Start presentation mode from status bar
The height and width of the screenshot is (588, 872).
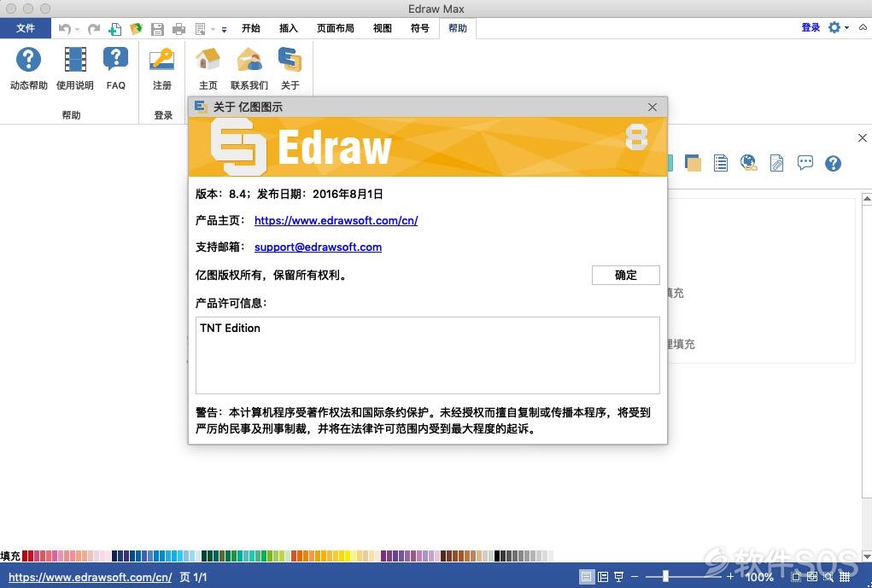pos(618,577)
